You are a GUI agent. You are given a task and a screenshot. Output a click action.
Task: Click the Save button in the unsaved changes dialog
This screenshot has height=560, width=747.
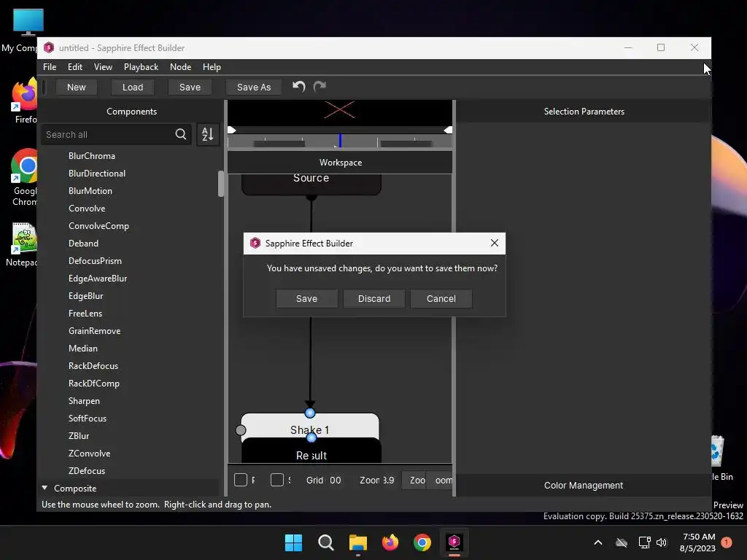306,298
